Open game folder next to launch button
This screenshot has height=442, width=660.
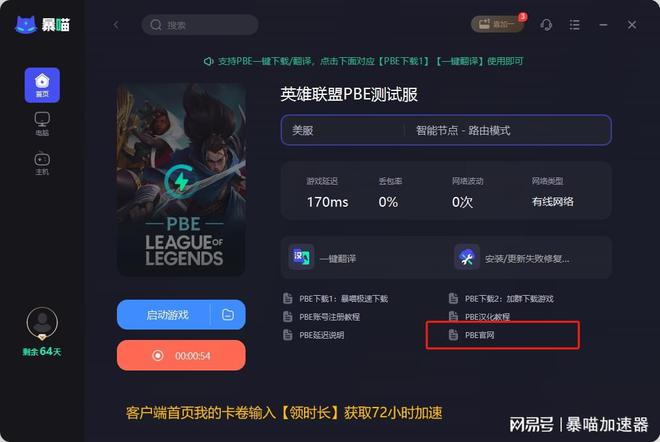pos(228,314)
